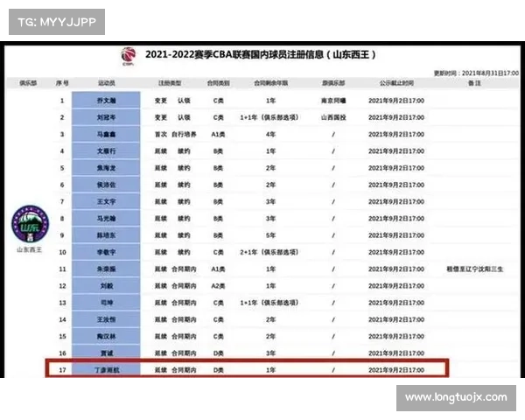Viewport: 525px width, 420px height.
Task: Select the player name cell in row 5
Action: pos(106,168)
